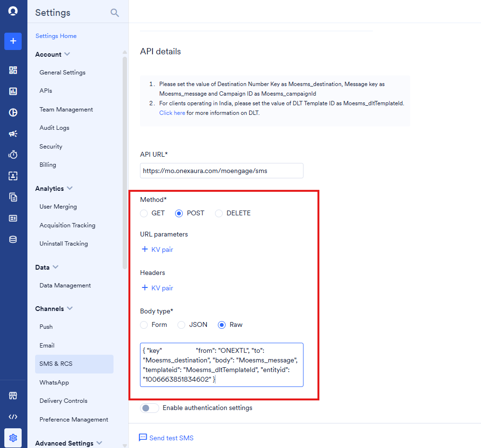Open the content documents icon
Viewport: 481px width, 448px height.
pos(13,197)
